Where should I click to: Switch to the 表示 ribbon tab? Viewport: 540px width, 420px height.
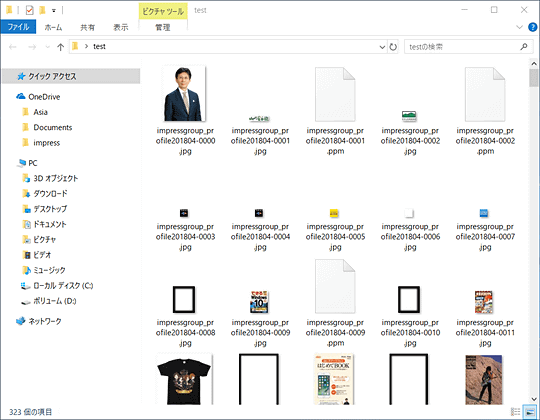click(x=121, y=27)
